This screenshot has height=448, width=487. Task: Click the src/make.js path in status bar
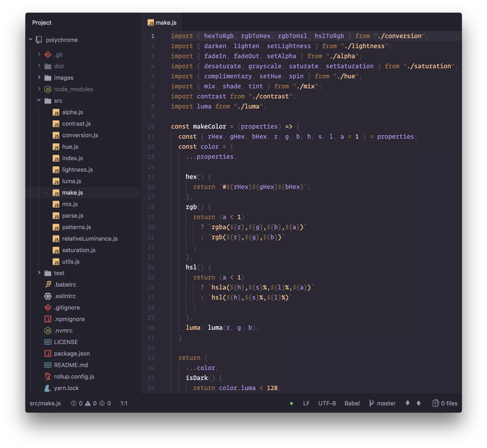coord(45,403)
